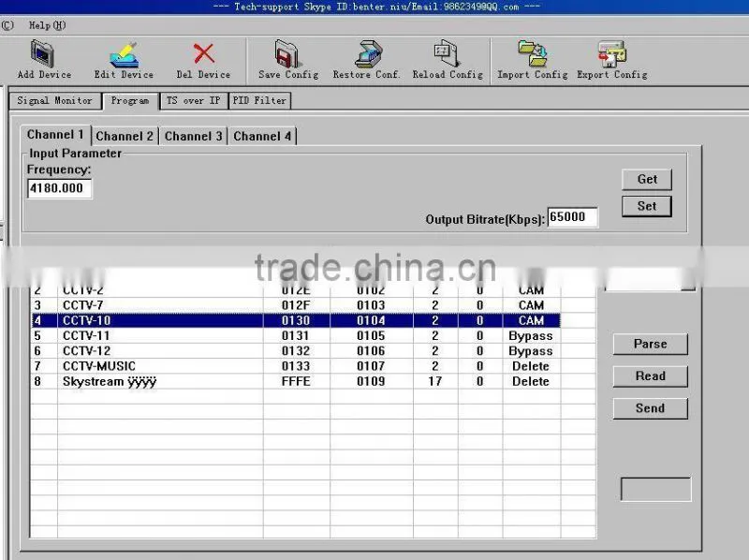Click the 0130 cell in CCTV-10 row
This screenshot has width=749, height=560.
pyautogui.click(x=296, y=320)
